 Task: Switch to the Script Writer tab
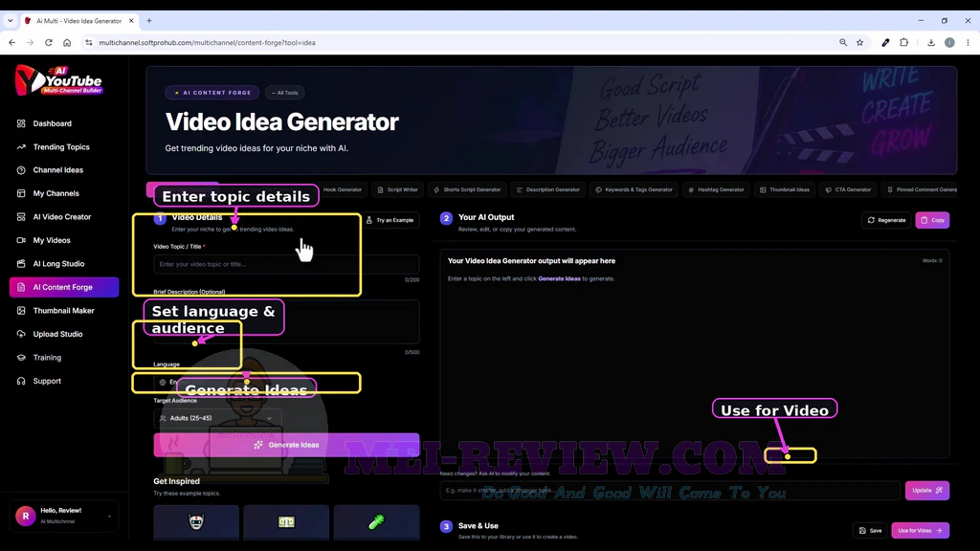point(397,190)
